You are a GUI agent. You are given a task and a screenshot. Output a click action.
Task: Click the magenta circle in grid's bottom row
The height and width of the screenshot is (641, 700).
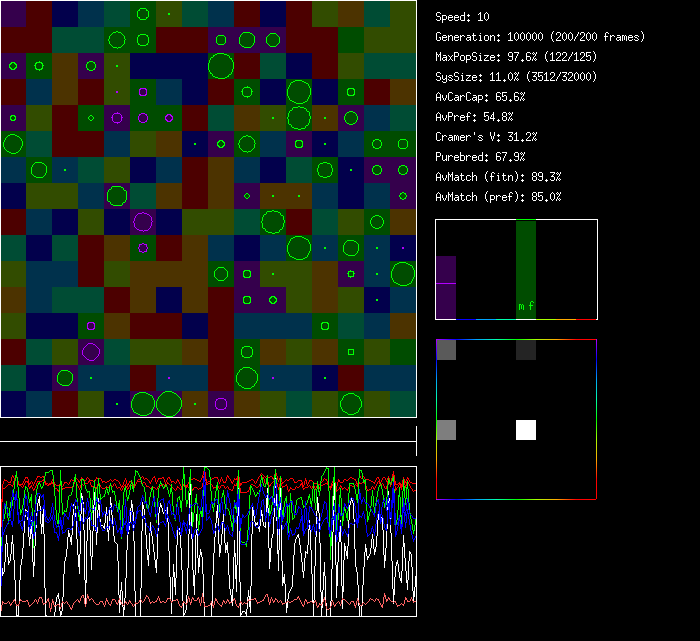(221, 404)
